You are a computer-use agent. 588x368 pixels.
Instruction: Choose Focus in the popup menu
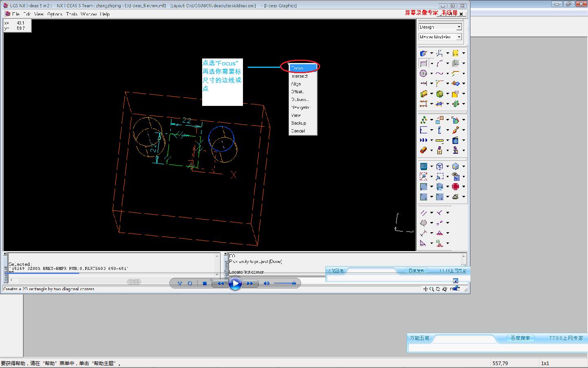[303, 68]
